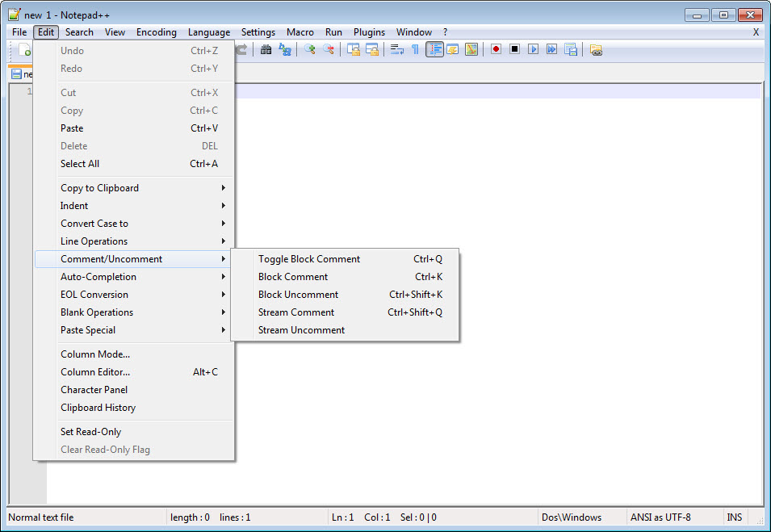Open the Window menu
The width and height of the screenshot is (771, 532).
click(x=414, y=32)
